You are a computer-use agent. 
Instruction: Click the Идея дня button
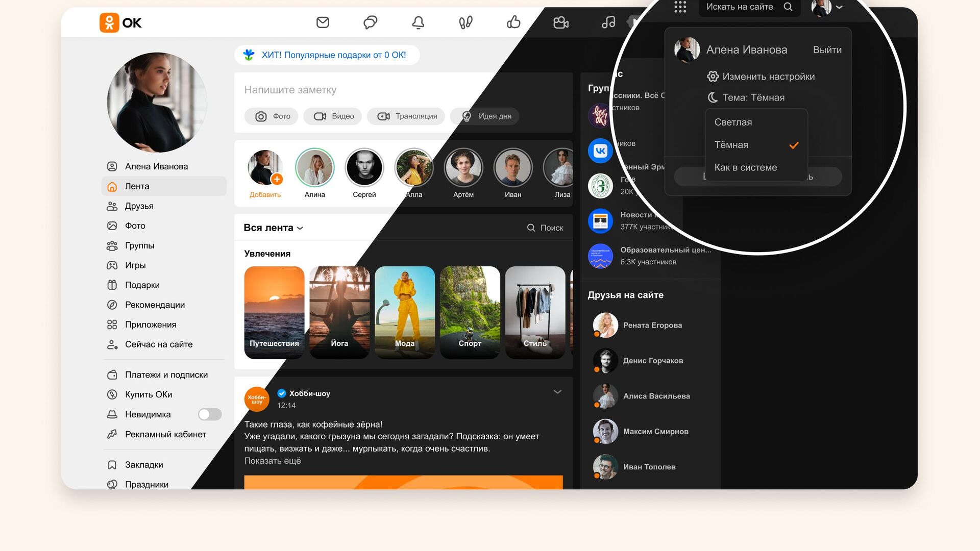click(484, 116)
